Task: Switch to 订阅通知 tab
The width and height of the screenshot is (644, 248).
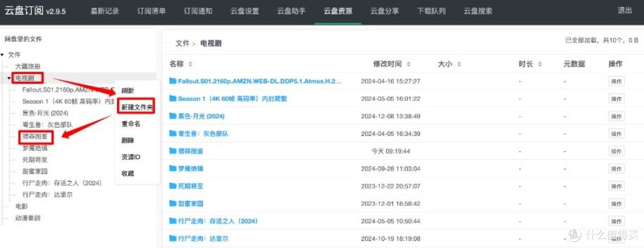Action: (x=198, y=11)
